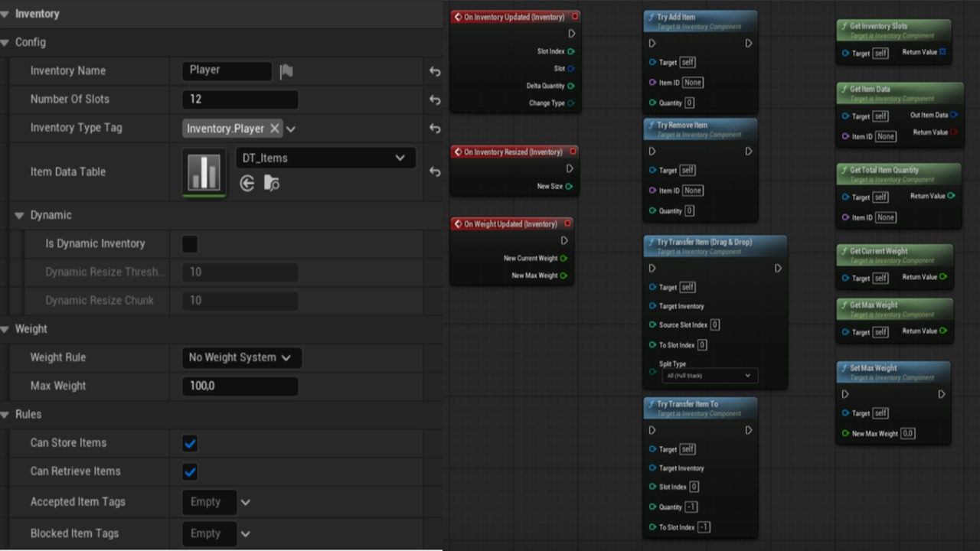Click the New Current Weight output pin
Screen dimensions: 980x551
(x=563, y=258)
